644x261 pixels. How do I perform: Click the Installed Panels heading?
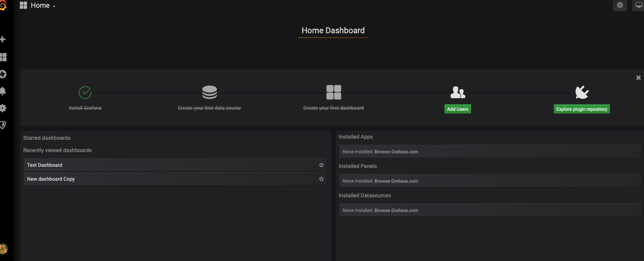(x=358, y=166)
